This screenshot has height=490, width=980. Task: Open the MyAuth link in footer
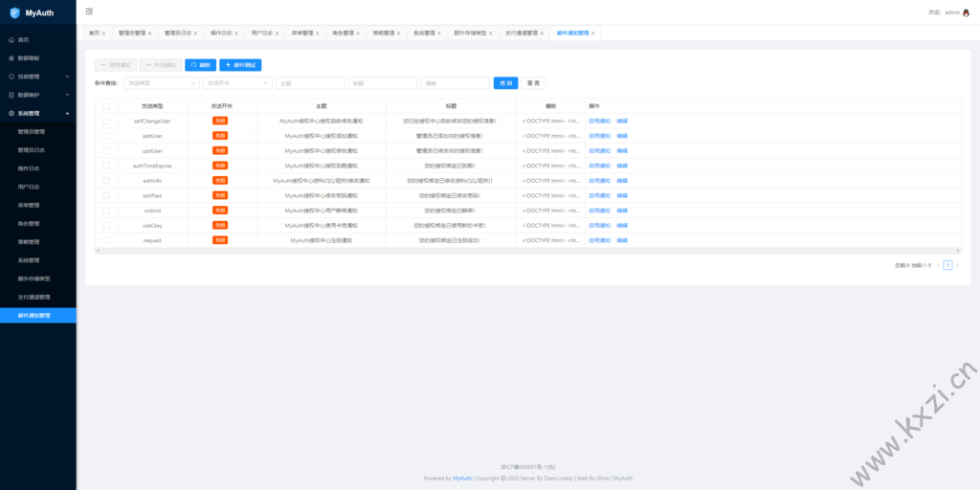462,479
